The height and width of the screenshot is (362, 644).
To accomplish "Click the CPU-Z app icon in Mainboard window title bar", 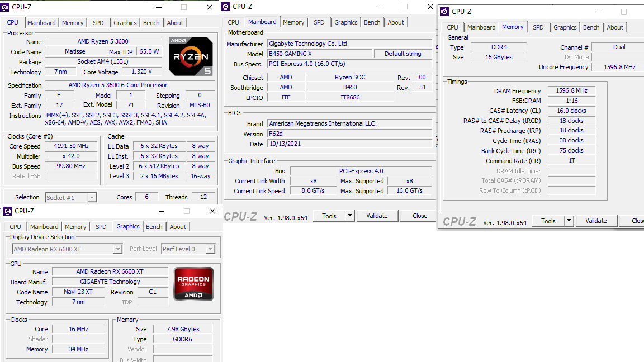I will click(x=225, y=7).
